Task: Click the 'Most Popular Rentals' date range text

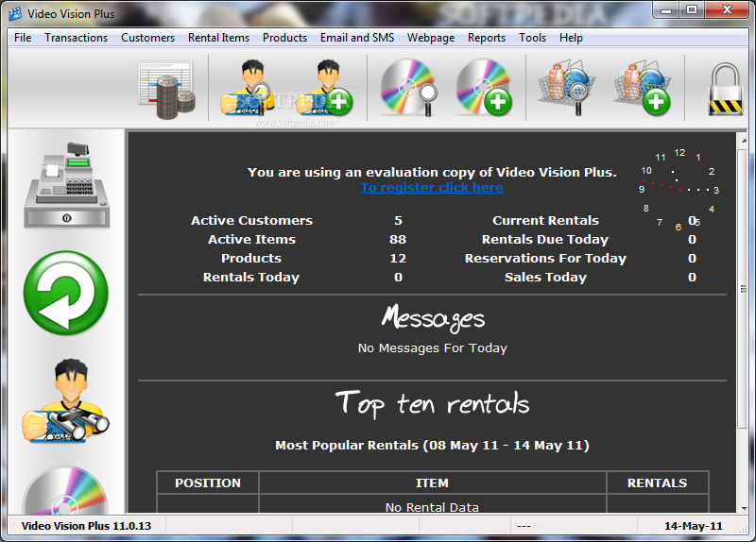Action: (432, 445)
